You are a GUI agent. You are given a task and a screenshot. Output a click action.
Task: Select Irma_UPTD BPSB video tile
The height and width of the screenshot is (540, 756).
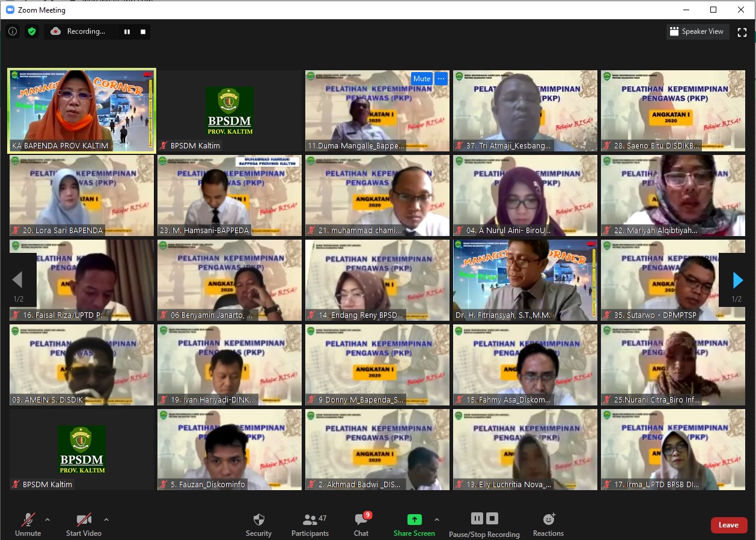coord(673,449)
